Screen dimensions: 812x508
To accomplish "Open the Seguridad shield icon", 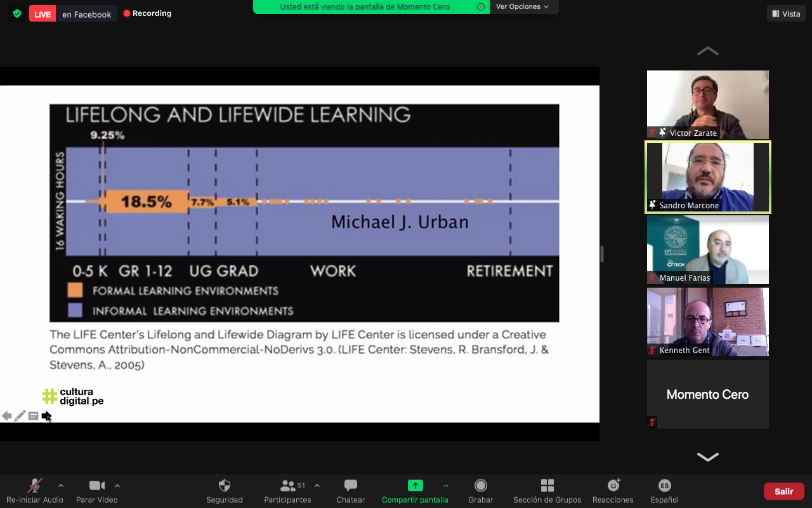I will tap(225, 486).
